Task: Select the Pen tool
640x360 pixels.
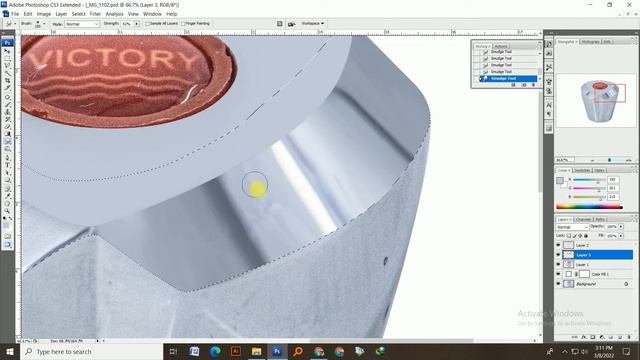Action: tap(7, 158)
